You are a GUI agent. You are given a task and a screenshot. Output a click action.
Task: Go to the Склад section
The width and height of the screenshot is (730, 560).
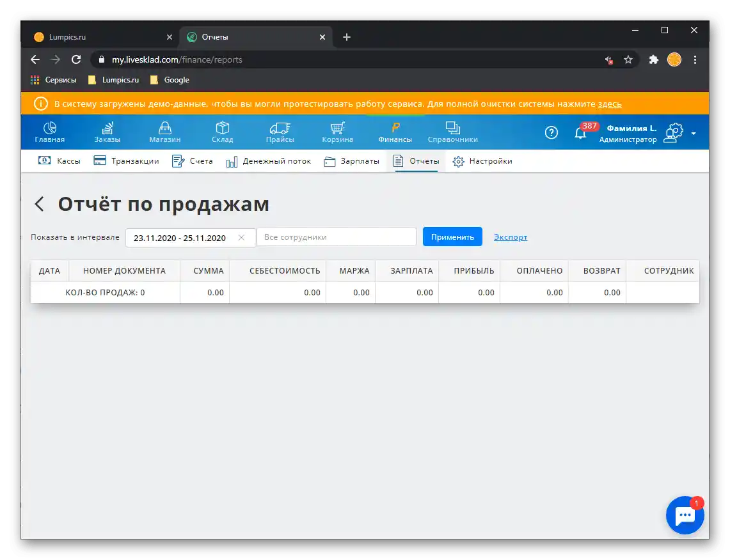[x=222, y=132]
